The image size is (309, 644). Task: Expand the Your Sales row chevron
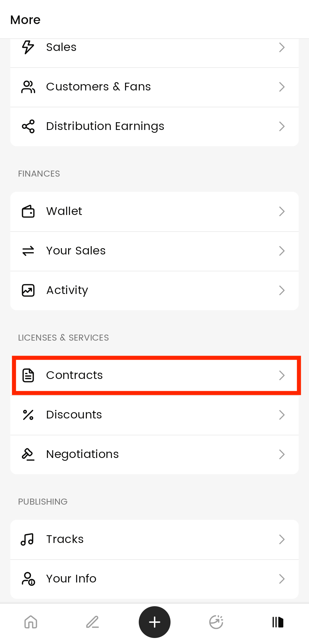[282, 251]
